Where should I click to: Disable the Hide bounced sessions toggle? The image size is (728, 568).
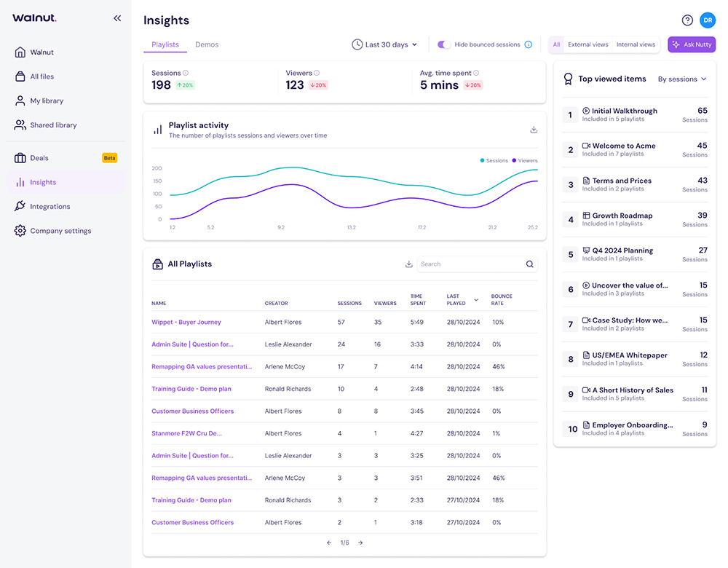pos(443,44)
